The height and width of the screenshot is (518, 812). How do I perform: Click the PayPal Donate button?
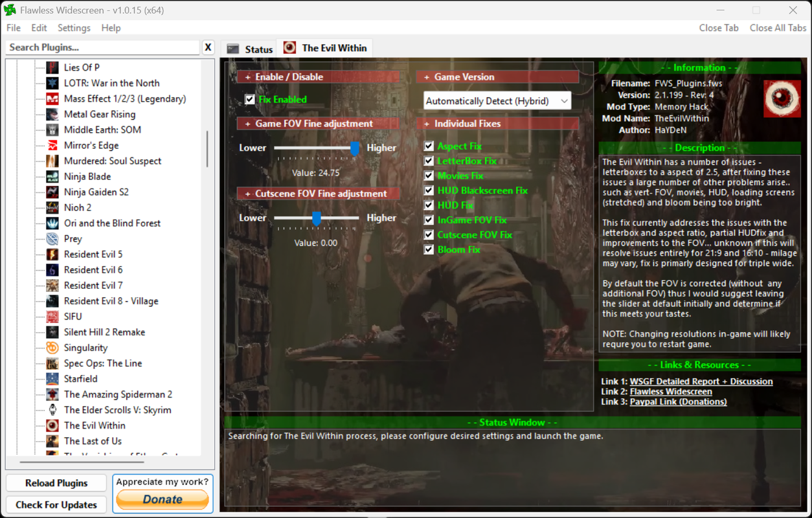point(163,499)
